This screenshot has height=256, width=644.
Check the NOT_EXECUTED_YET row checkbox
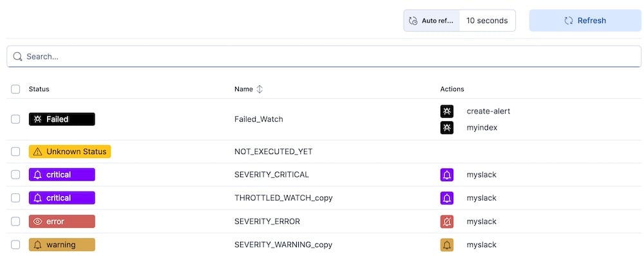(x=15, y=152)
